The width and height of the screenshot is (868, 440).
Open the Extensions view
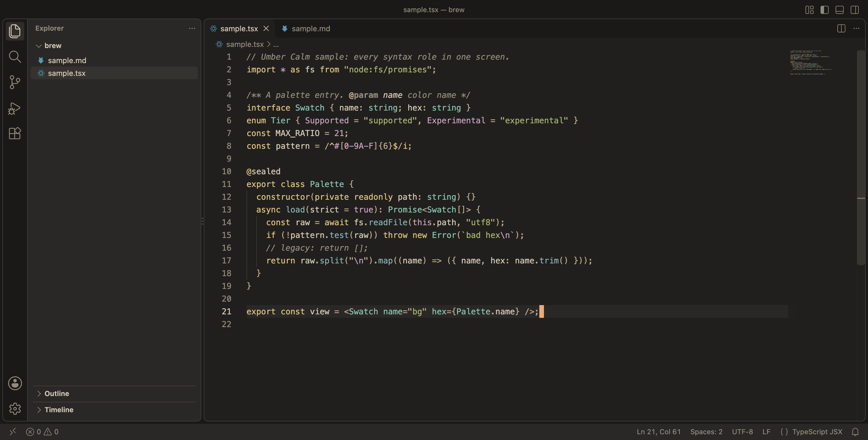15,133
